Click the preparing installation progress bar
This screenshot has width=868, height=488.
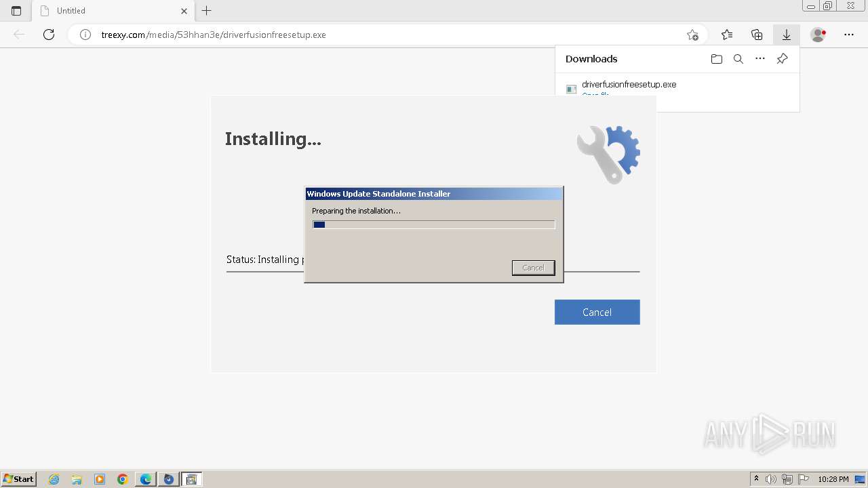[434, 224]
